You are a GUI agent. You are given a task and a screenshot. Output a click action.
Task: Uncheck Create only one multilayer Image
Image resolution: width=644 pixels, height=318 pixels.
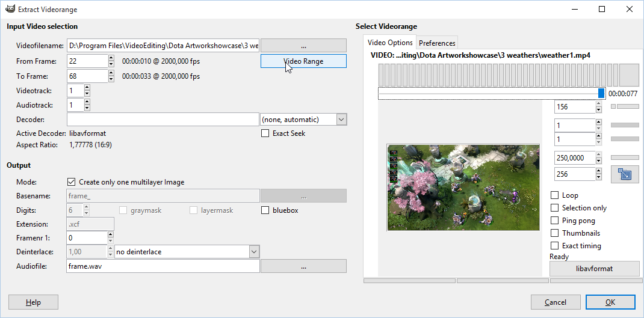click(71, 182)
